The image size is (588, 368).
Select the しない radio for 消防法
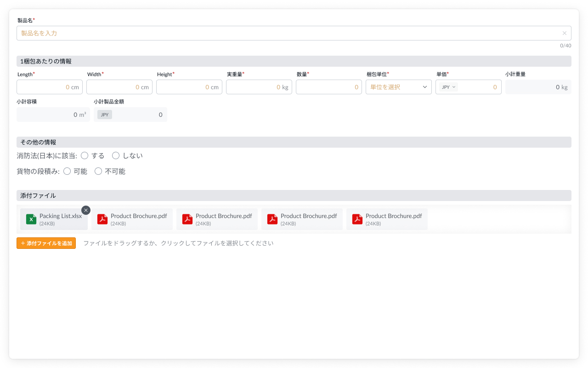[x=116, y=156]
